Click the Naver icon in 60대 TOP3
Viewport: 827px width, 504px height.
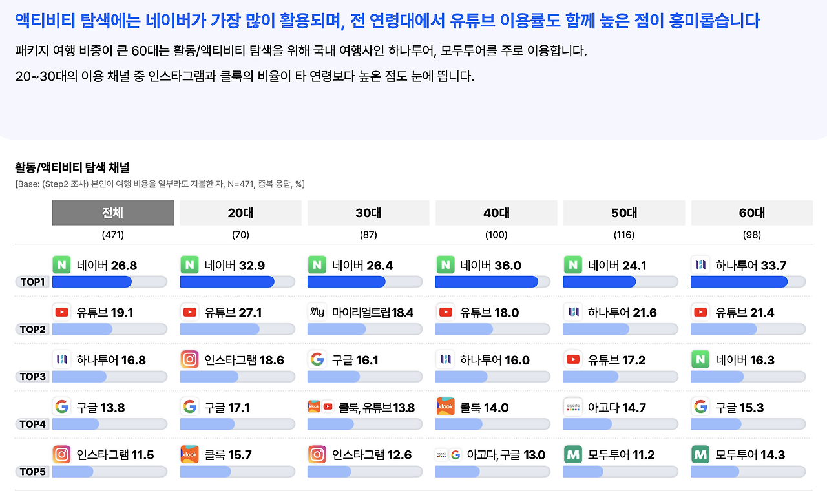[700, 359]
